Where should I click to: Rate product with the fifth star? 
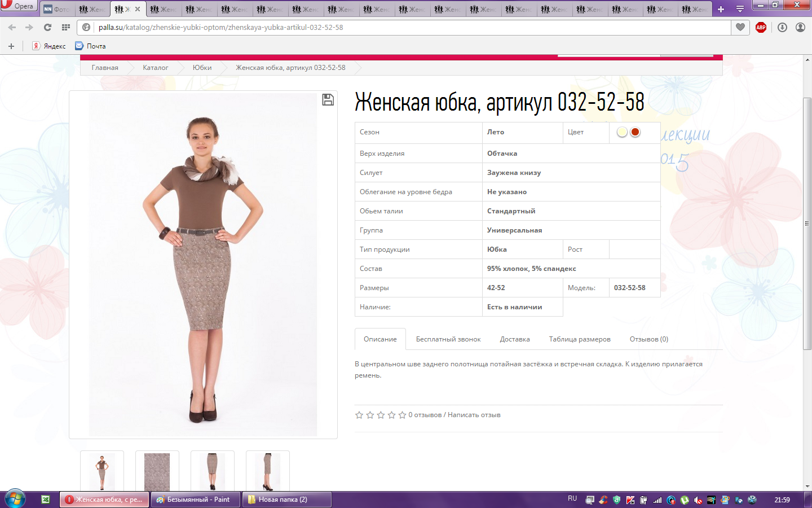402,415
